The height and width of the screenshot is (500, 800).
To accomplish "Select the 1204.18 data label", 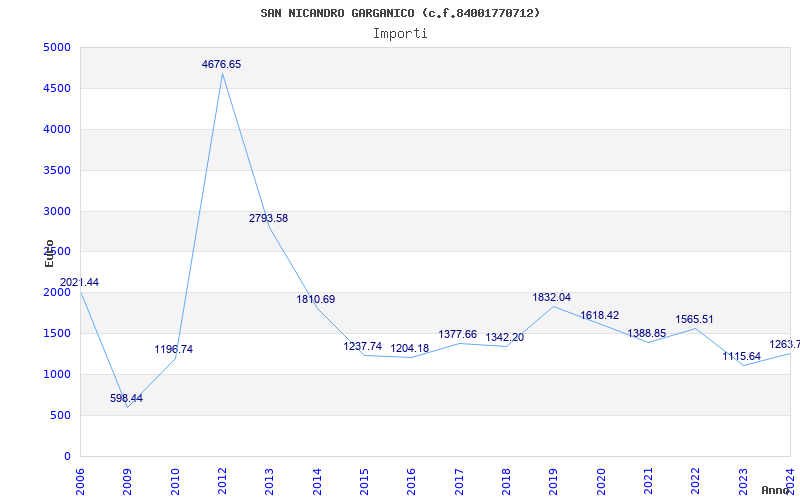I will coord(410,348).
